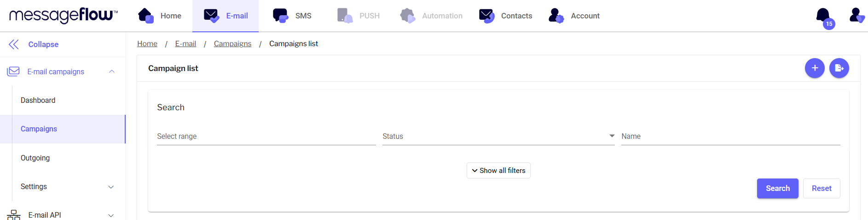Collapse the E-mail campaigns section chevron

(111, 71)
